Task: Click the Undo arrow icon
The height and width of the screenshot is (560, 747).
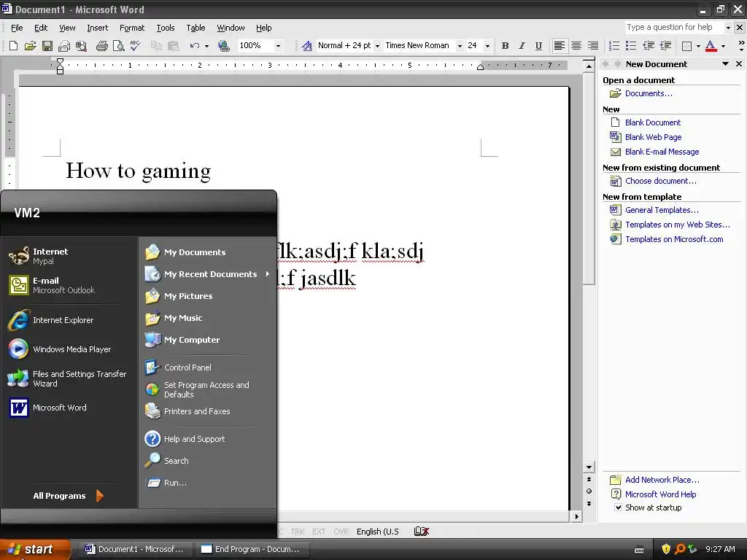Action: click(x=194, y=46)
